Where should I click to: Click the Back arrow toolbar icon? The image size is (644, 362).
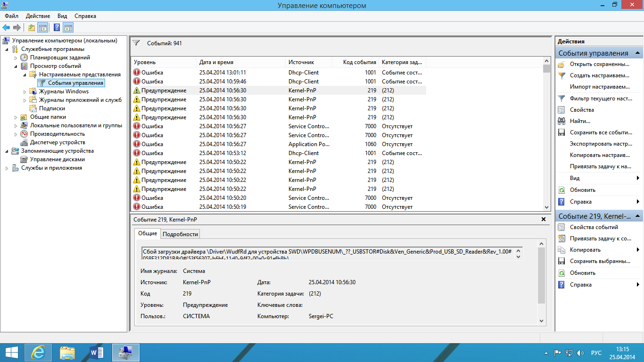(6, 27)
